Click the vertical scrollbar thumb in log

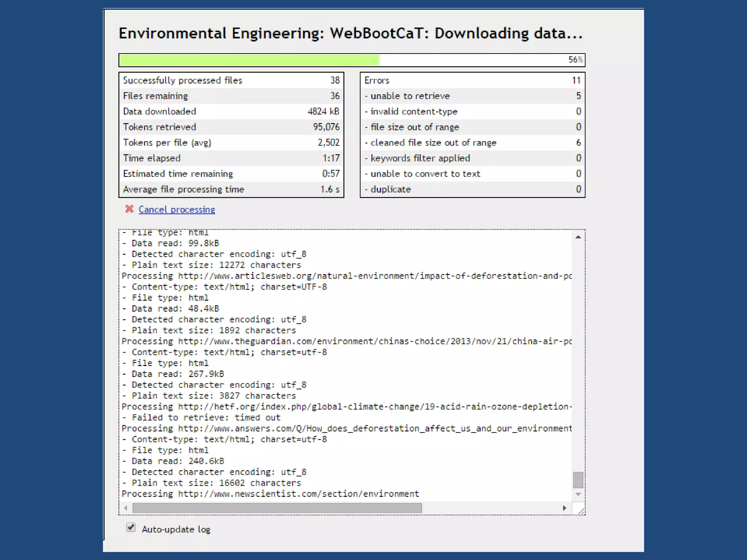578,479
